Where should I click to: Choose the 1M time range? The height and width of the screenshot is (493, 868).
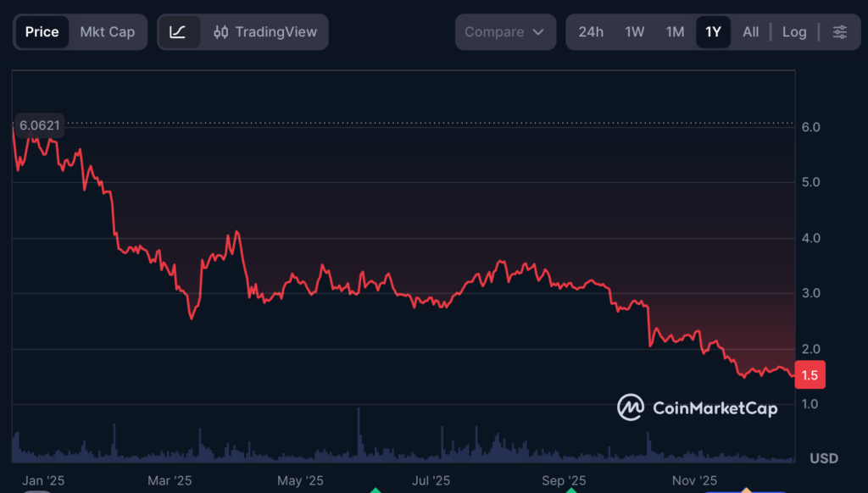pos(675,32)
